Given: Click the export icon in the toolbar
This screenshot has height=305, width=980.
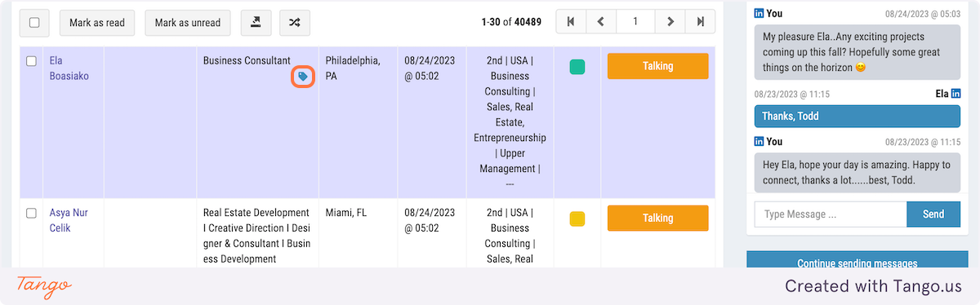Looking at the screenshot, I should [x=256, y=22].
